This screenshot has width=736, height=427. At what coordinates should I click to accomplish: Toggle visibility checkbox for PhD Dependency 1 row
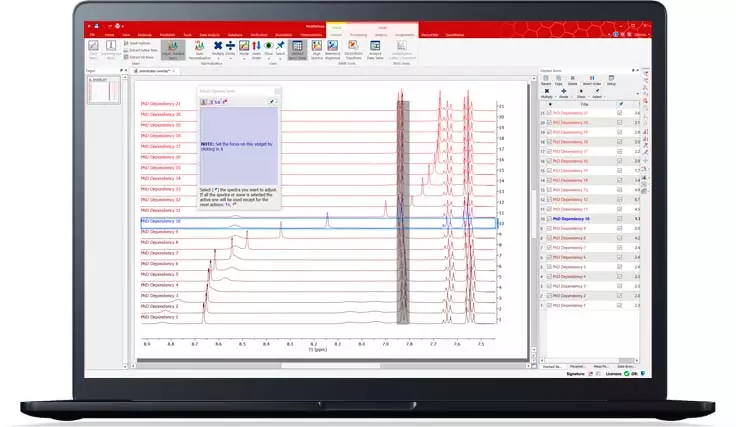(549, 305)
